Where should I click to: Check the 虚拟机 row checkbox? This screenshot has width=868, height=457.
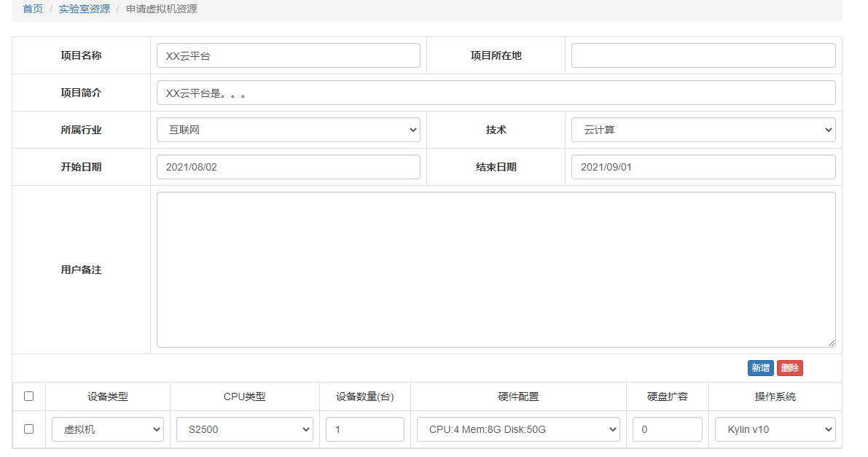tap(29, 429)
